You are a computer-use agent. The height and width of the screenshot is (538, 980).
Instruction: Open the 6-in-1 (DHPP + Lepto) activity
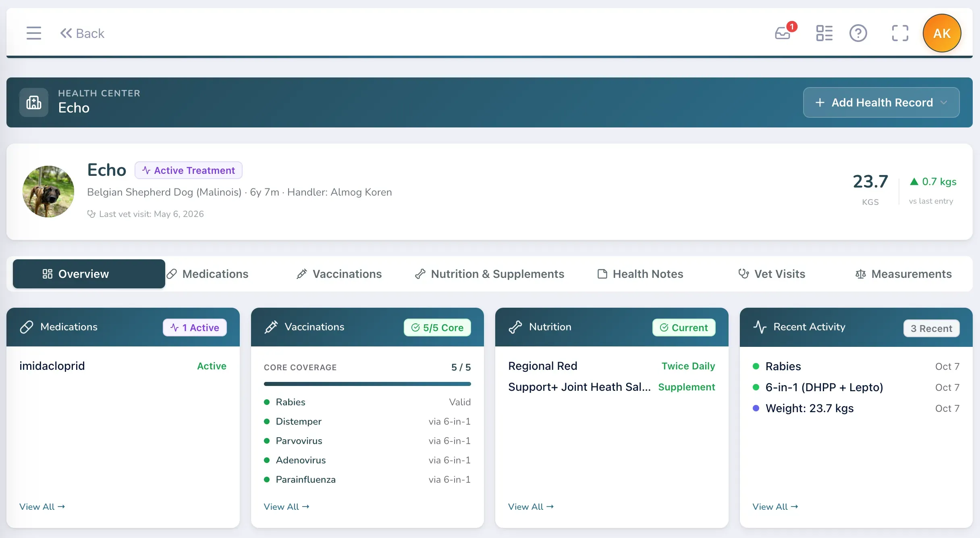tap(856, 387)
